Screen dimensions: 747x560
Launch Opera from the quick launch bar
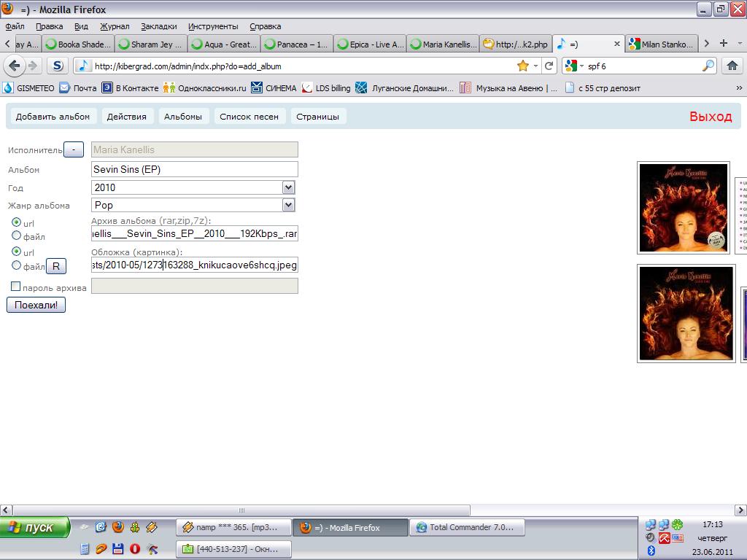135,548
